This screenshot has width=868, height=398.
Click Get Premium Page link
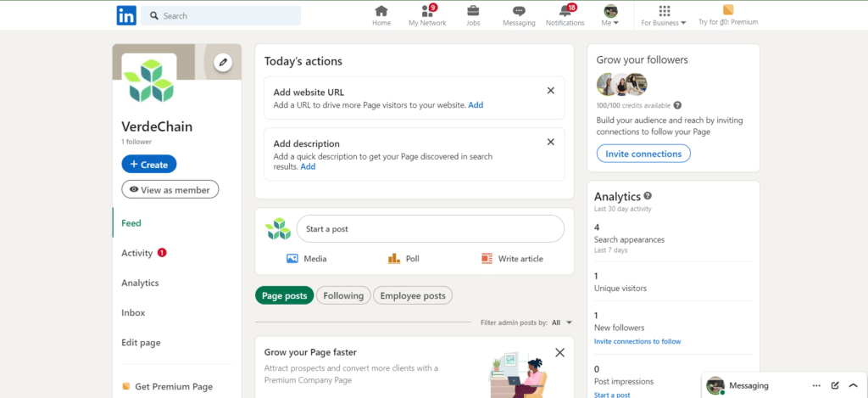tap(168, 387)
